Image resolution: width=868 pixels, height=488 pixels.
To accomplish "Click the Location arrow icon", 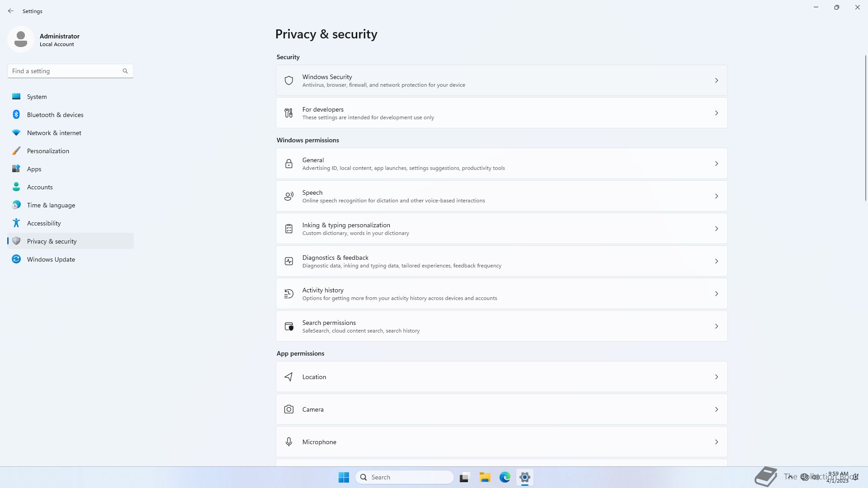I will (x=289, y=377).
